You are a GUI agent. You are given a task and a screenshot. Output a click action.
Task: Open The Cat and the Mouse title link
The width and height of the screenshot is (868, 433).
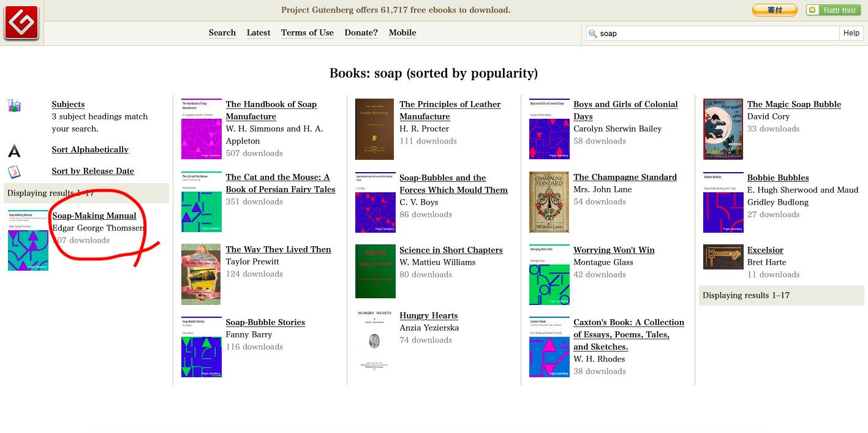[x=281, y=183]
